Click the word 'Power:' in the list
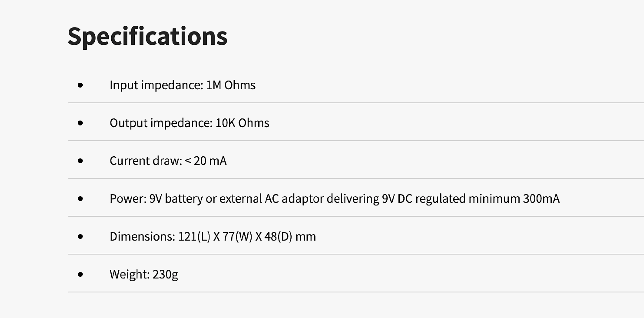The width and height of the screenshot is (644, 318). [128, 199]
